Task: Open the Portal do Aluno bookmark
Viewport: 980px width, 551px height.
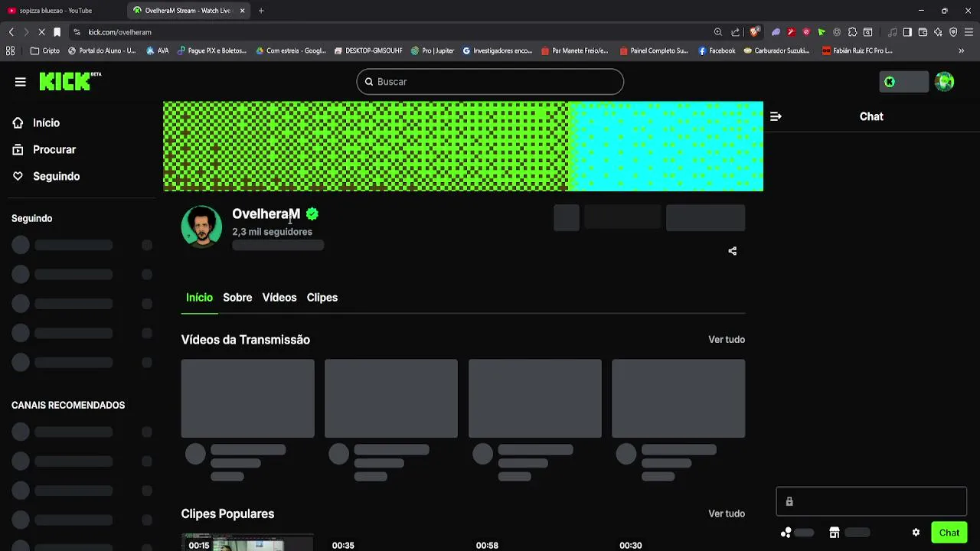Action: coord(102,51)
